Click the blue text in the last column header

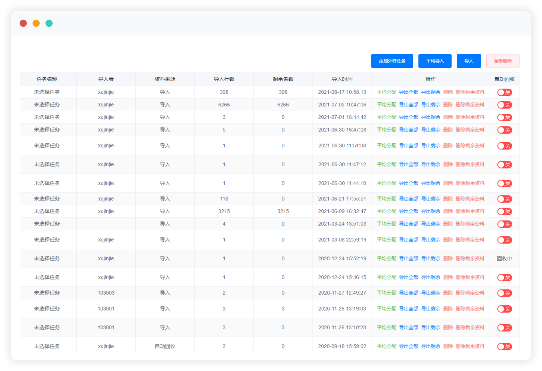pyautogui.click(x=509, y=79)
